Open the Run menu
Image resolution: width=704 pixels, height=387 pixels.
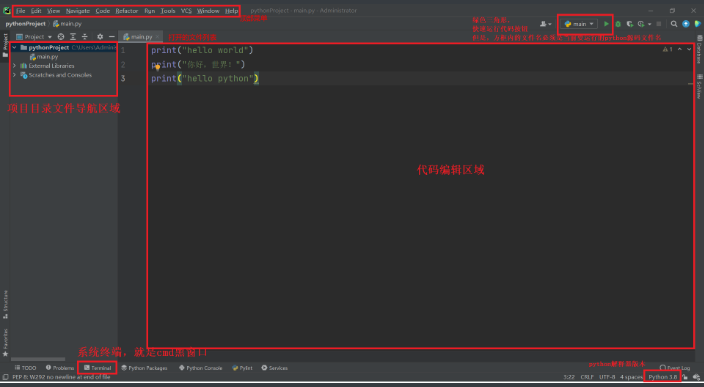150,11
